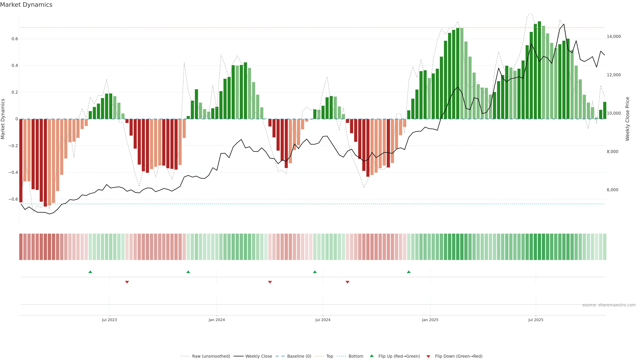The height and width of the screenshot is (362, 644).
Task: Click the 14,000 price axis tick label
Action: (613, 37)
